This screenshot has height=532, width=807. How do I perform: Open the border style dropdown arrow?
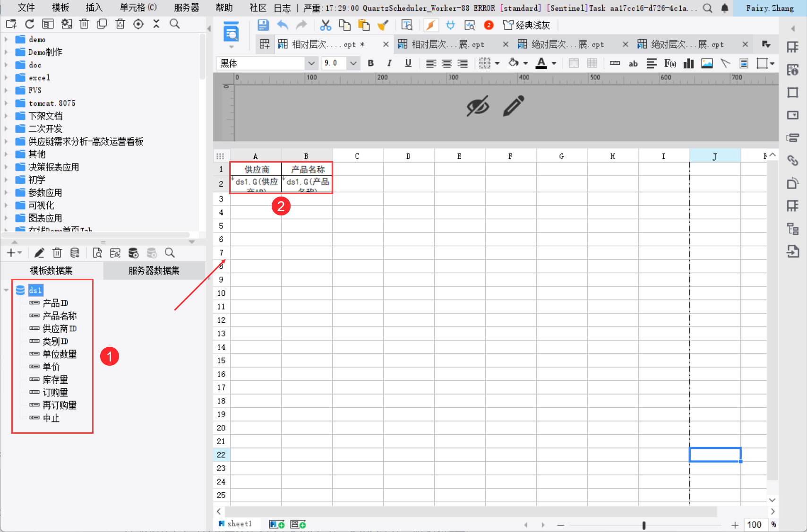(497, 63)
